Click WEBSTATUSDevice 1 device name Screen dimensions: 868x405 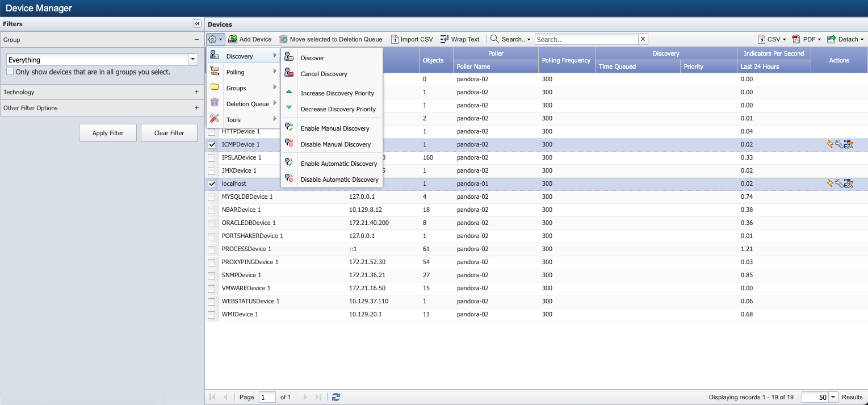point(250,302)
